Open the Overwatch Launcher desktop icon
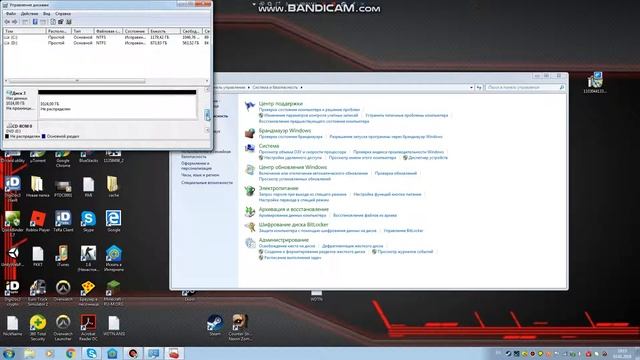 [63, 327]
